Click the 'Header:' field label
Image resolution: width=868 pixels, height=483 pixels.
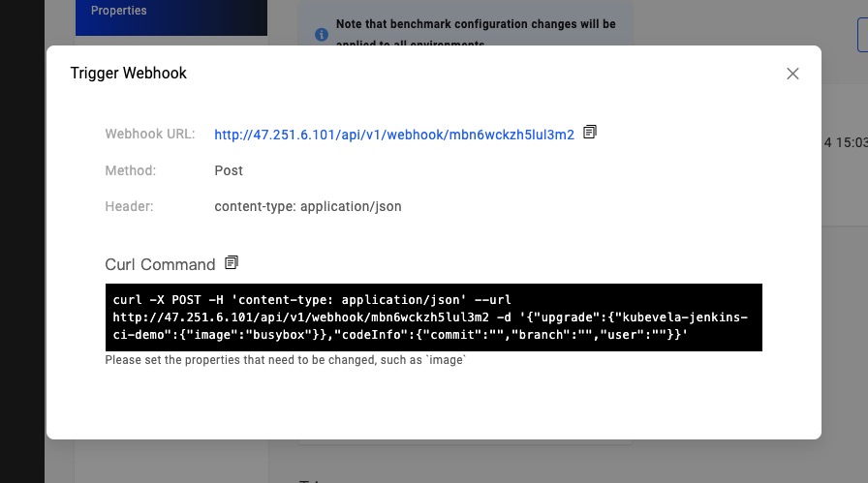(x=129, y=206)
